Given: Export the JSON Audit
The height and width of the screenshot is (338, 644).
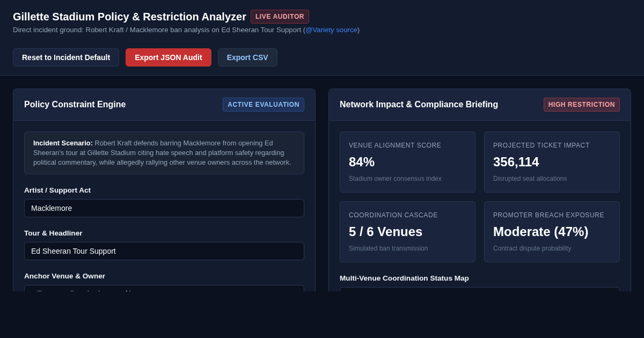Looking at the screenshot, I should (169, 57).
